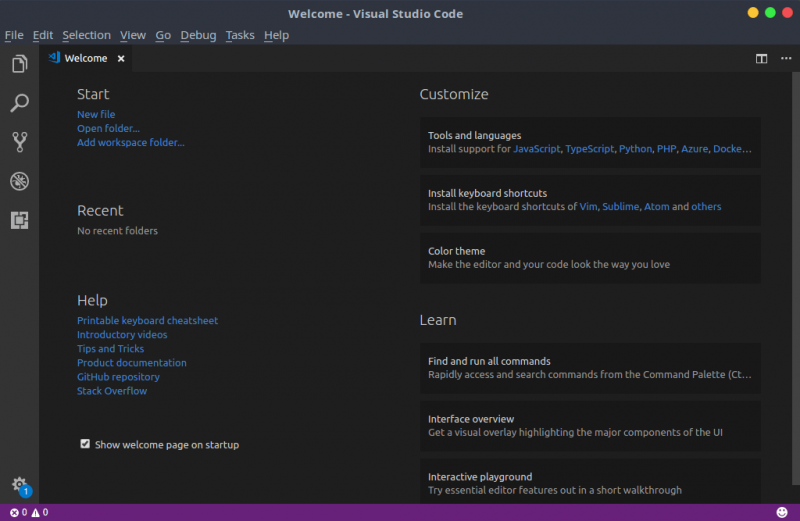Click the split editor icon
The height and width of the screenshot is (521, 800).
coord(761,59)
